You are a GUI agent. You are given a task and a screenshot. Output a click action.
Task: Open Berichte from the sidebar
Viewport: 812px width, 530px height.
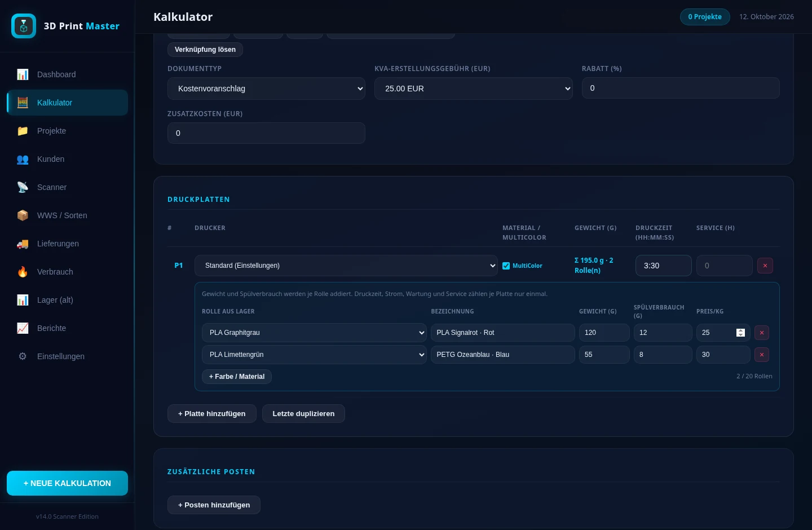point(68,328)
